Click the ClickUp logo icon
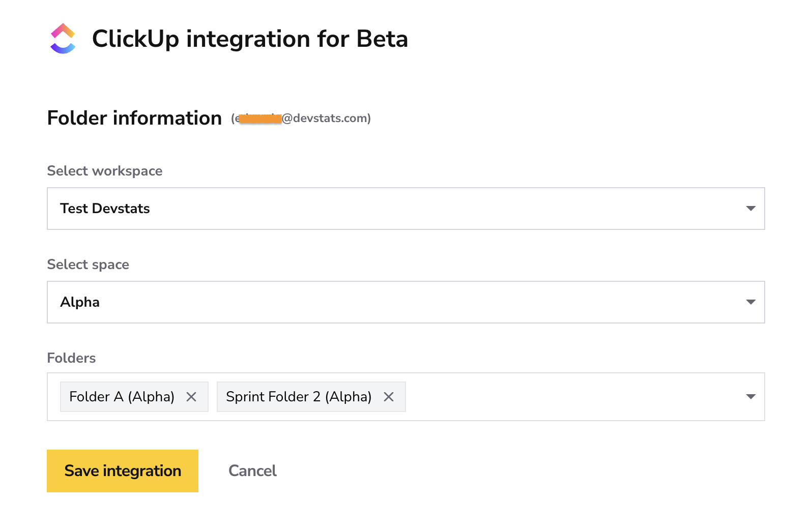The width and height of the screenshot is (812, 530). pos(63,39)
